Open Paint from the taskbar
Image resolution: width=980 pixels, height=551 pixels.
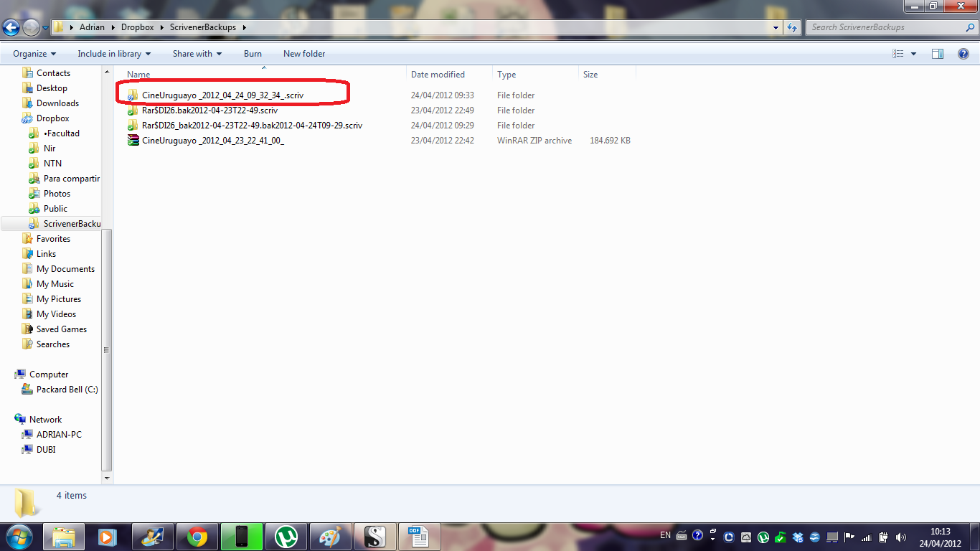coord(331,537)
